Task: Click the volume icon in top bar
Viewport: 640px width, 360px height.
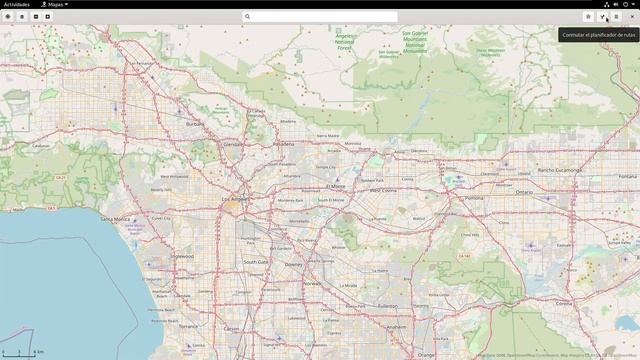Action: [x=616, y=4]
